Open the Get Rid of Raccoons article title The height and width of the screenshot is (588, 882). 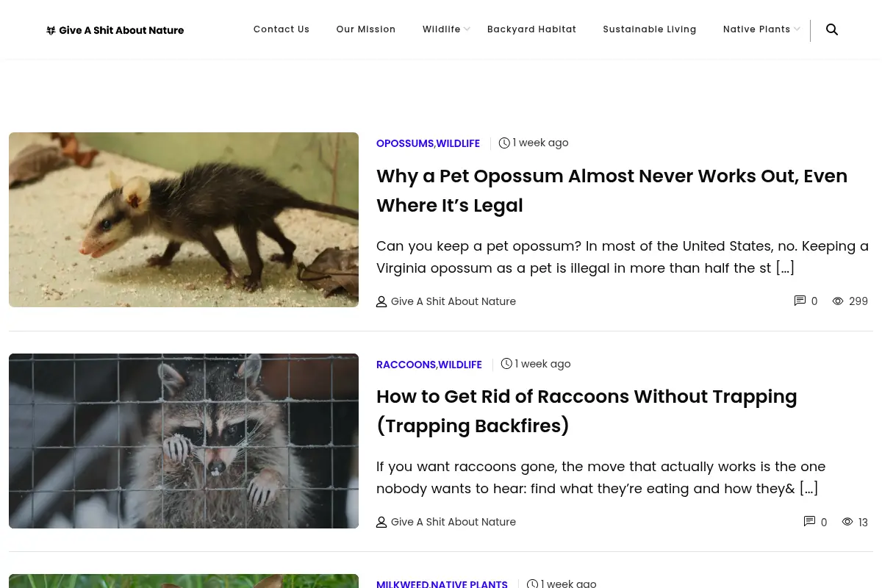[x=587, y=411]
